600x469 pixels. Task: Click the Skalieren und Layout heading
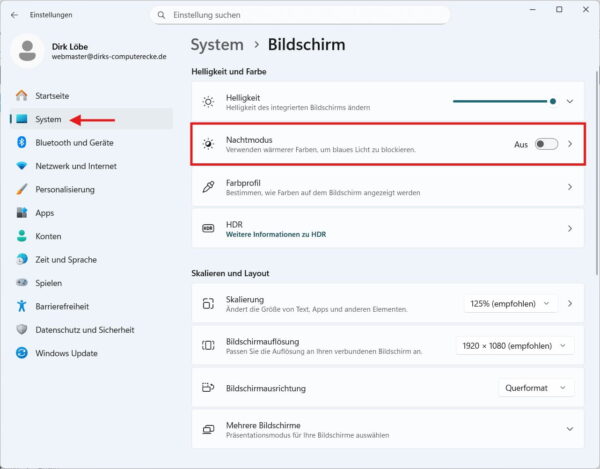click(230, 273)
